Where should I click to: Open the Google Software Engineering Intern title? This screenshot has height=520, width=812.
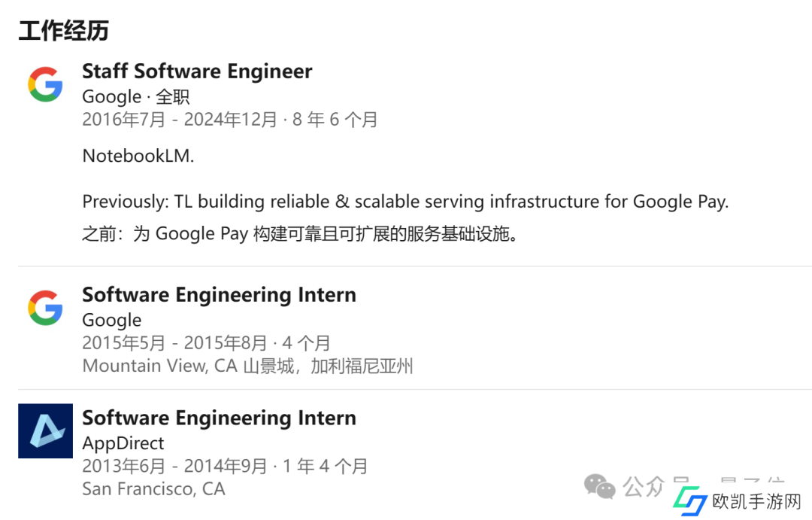pyautogui.click(x=219, y=295)
